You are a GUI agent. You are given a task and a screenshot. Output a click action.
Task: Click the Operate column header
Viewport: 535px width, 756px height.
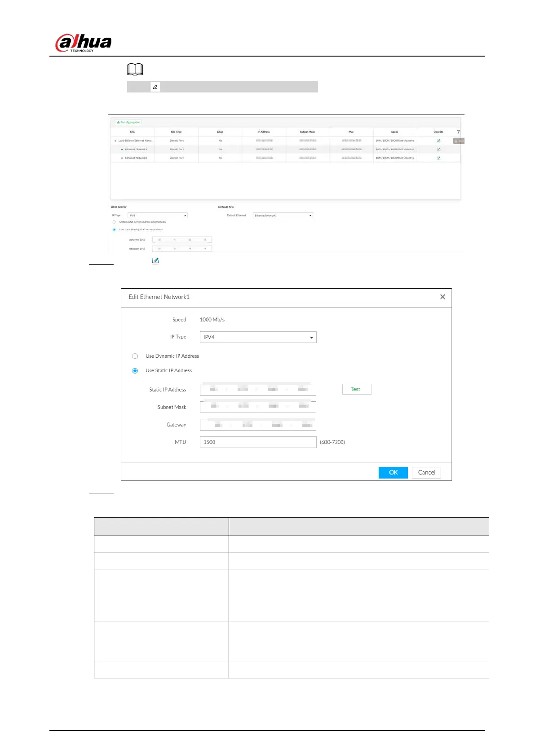point(438,132)
